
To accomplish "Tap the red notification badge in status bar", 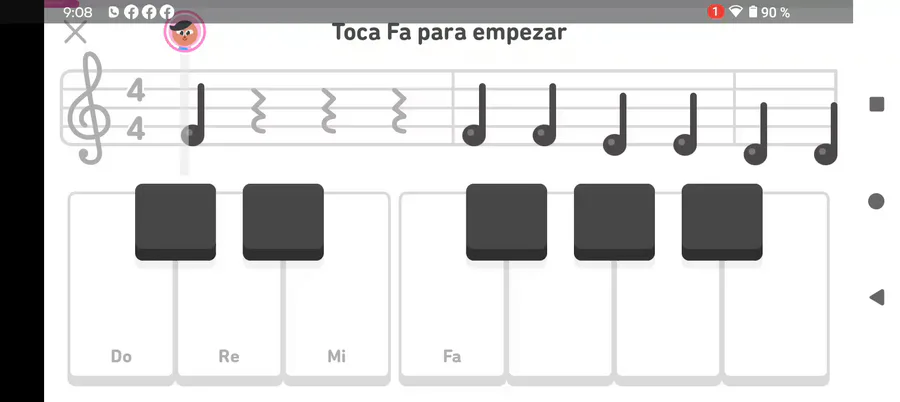I will point(715,11).
